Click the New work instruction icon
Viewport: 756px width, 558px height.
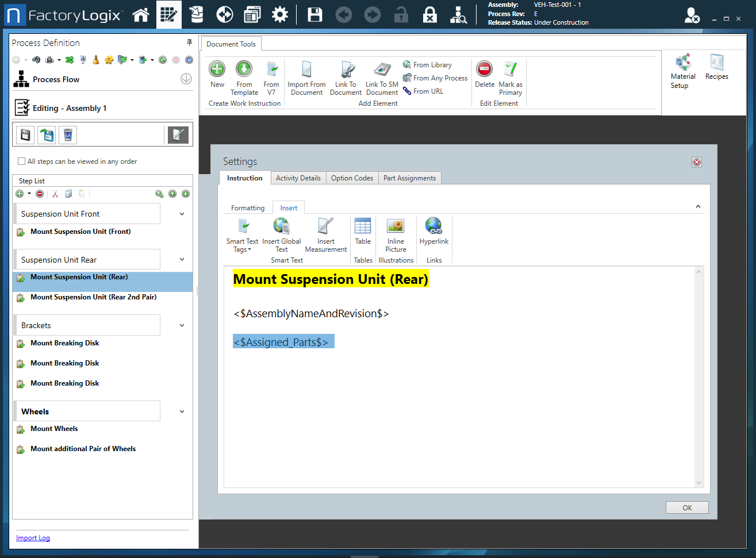pyautogui.click(x=217, y=70)
